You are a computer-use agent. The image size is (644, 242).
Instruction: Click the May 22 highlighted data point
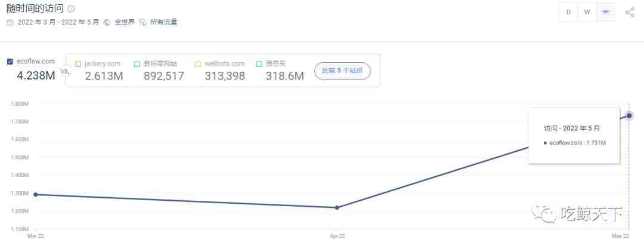(629, 116)
